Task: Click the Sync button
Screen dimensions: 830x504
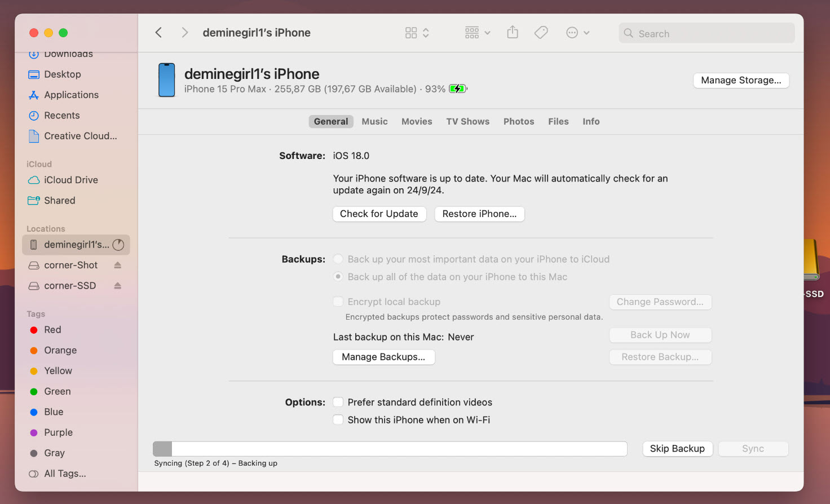Action: click(x=753, y=449)
